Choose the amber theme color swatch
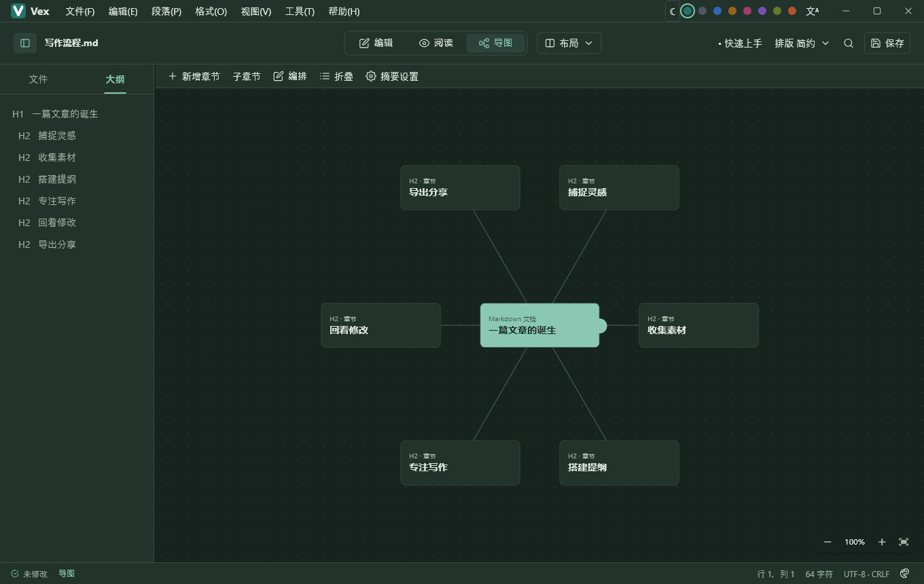 732,11
